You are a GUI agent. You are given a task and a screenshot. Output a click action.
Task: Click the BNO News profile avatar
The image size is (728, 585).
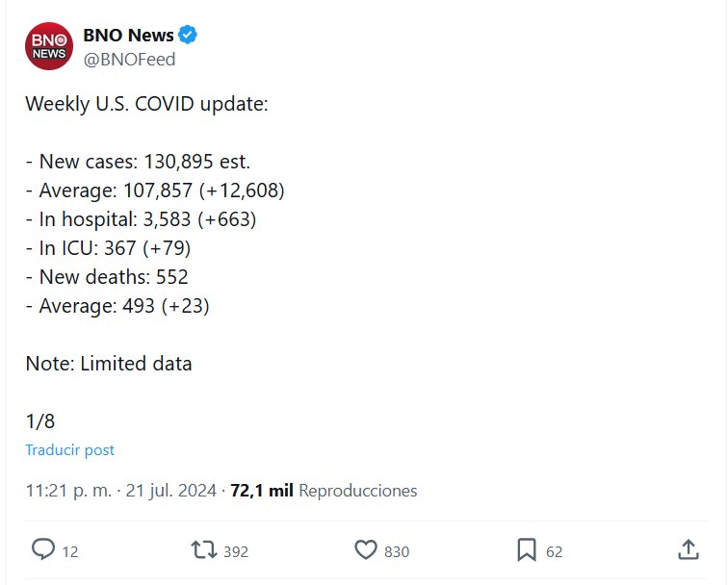tap(49, 45)
